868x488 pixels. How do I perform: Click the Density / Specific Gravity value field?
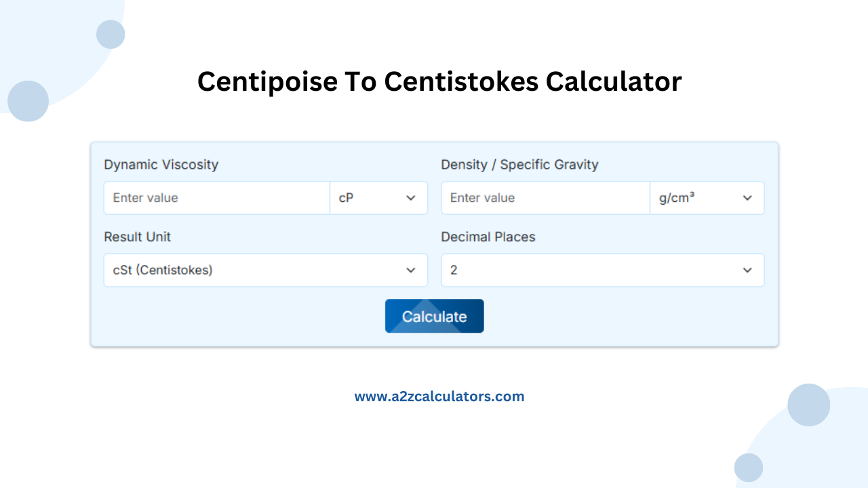[545, 198]
